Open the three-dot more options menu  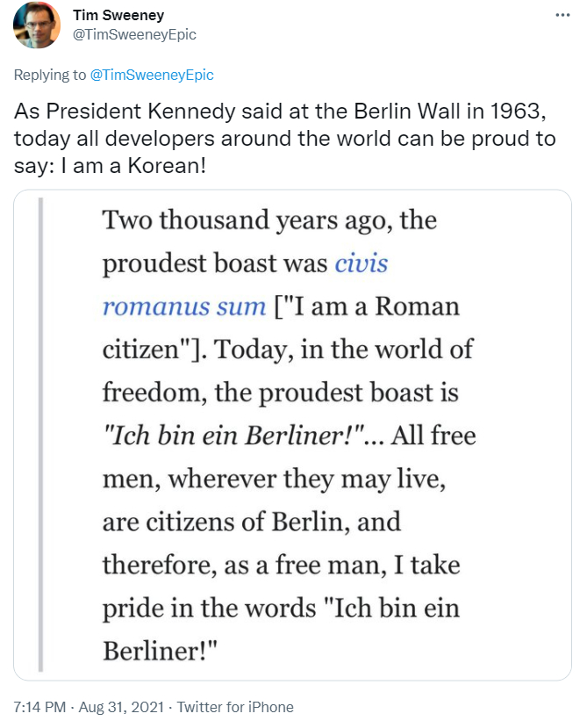click(x=562, y=16)
